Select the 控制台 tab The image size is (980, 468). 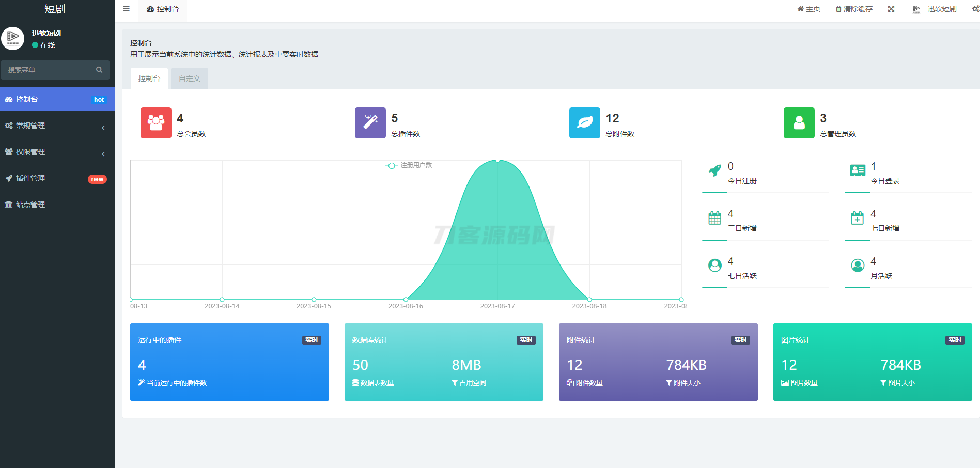(x=149, y=78)
